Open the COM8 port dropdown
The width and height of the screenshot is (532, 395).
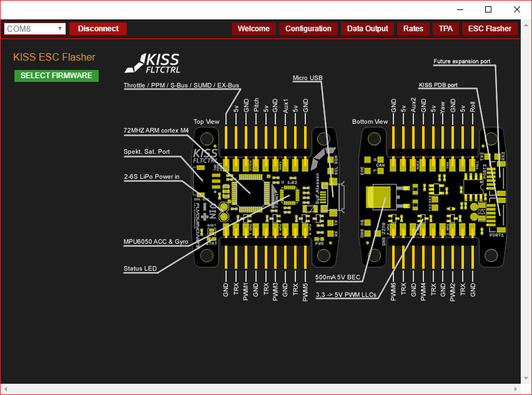click(x=35, y=29)
